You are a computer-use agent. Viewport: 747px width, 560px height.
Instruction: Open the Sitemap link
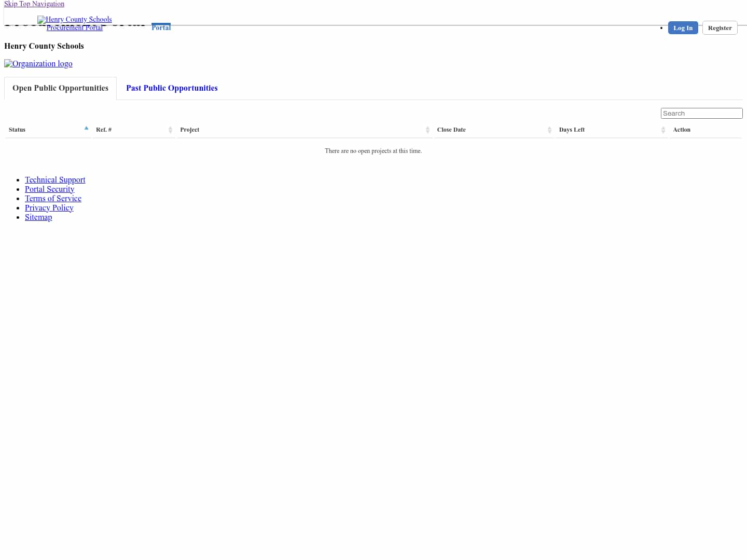click(38, 217)
